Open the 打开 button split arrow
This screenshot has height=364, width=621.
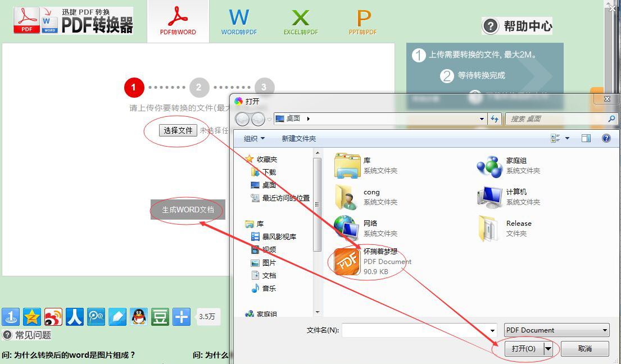tap(548, 349)
